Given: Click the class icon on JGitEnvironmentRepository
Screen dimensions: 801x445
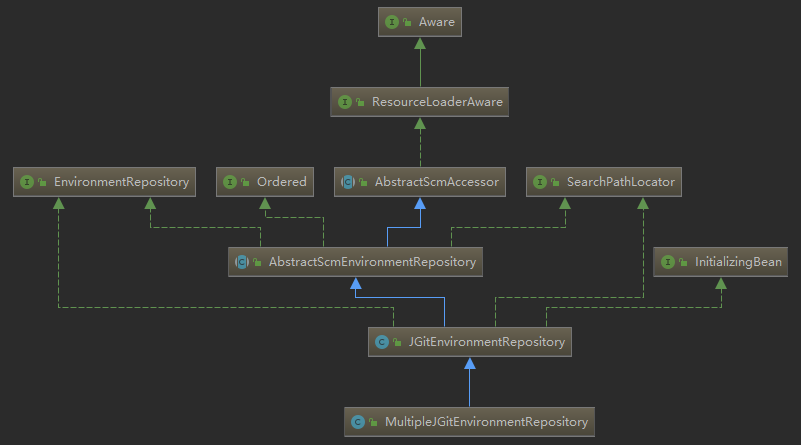Looking at the screenshot, I should 382,342.
